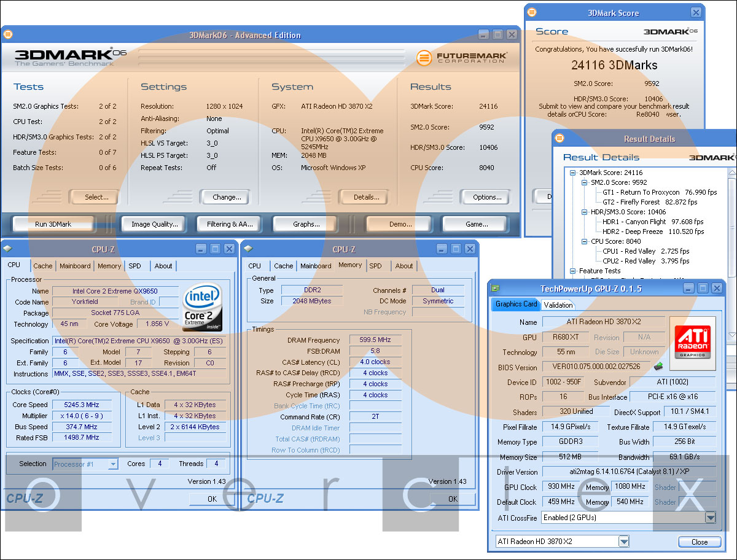Open the ATI Radeon HD 3870 X2 GPU selector

623,542
